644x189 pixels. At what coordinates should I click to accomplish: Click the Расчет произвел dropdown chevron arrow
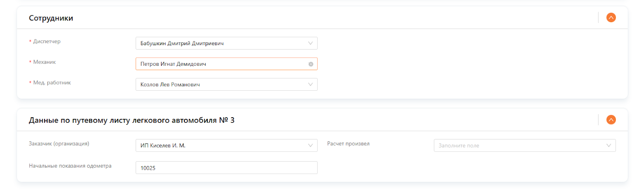(x=609, y=145)
